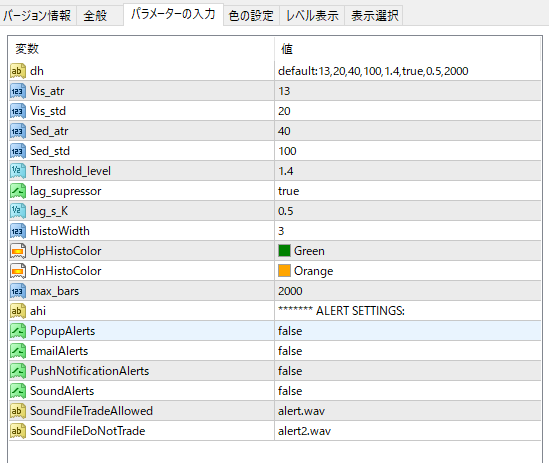Click the integer icon beside Sed_std

point(18,151)
